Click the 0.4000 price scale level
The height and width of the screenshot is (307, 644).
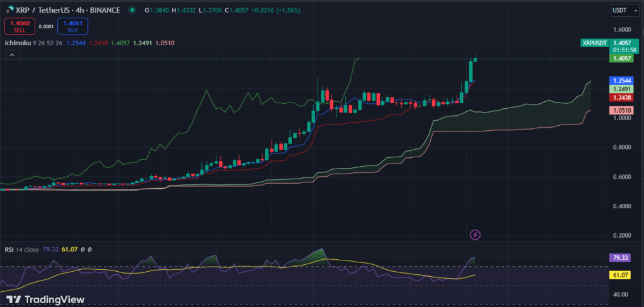[x=621, y=206]
